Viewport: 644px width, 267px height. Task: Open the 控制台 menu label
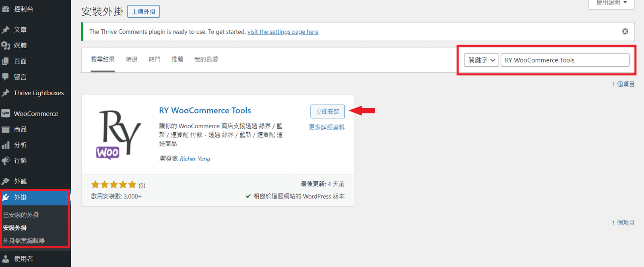pyautogui.click(x=23, y=9)
